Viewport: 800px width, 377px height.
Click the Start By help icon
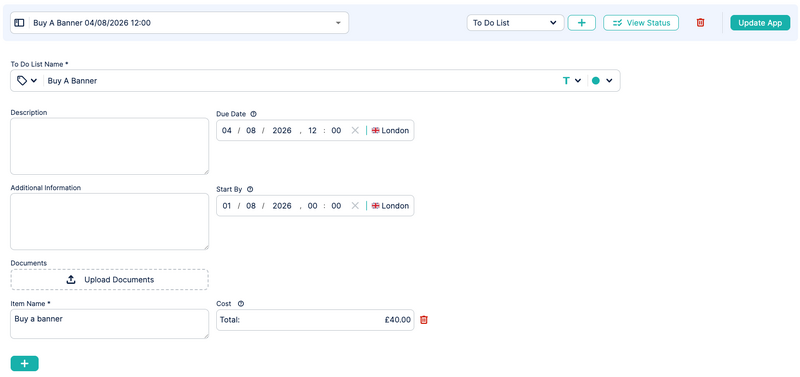250,189
